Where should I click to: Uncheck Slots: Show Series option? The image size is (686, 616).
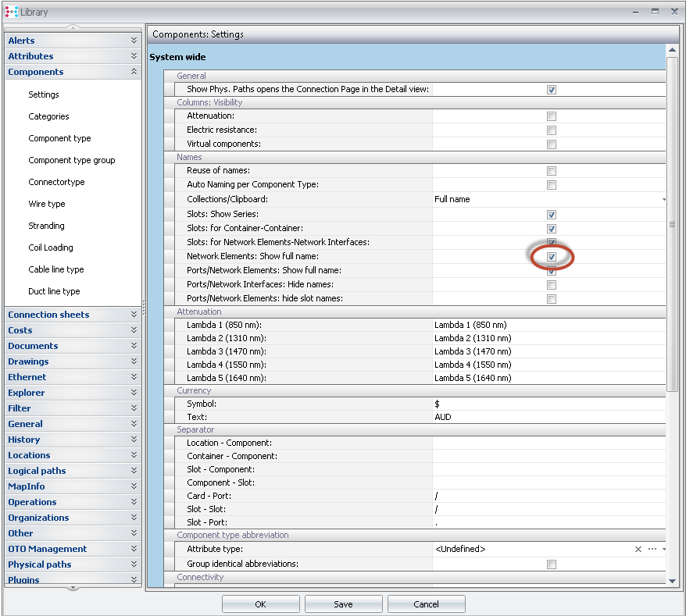[552, 215]
